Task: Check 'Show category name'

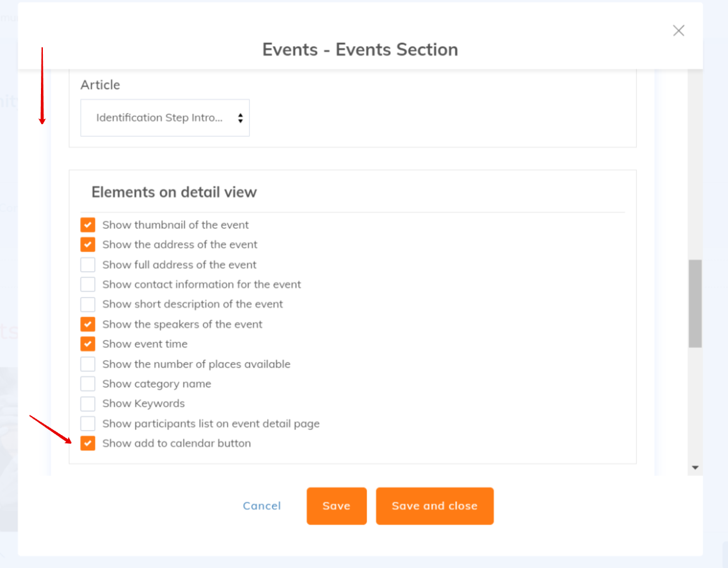Action: tap(87, 383)
